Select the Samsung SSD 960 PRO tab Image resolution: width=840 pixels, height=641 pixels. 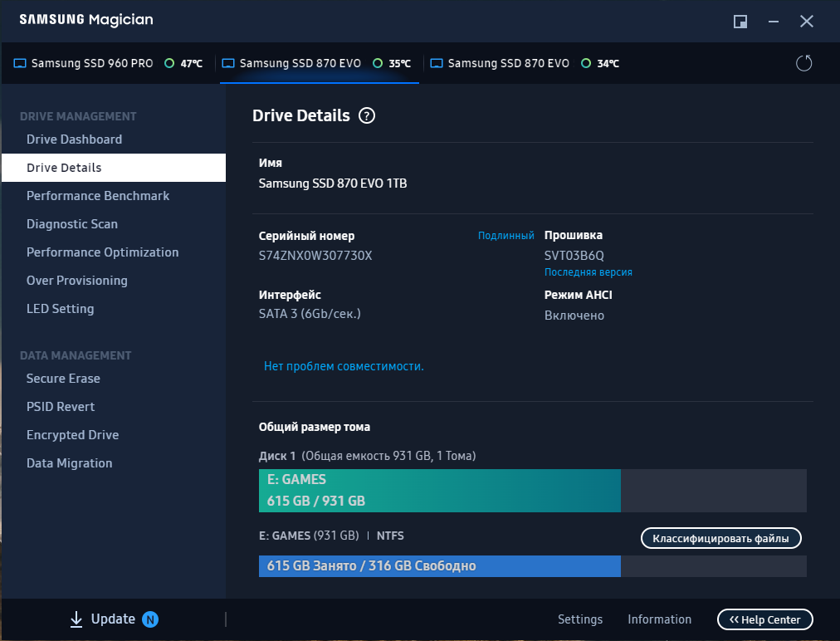tap(108, 63)
